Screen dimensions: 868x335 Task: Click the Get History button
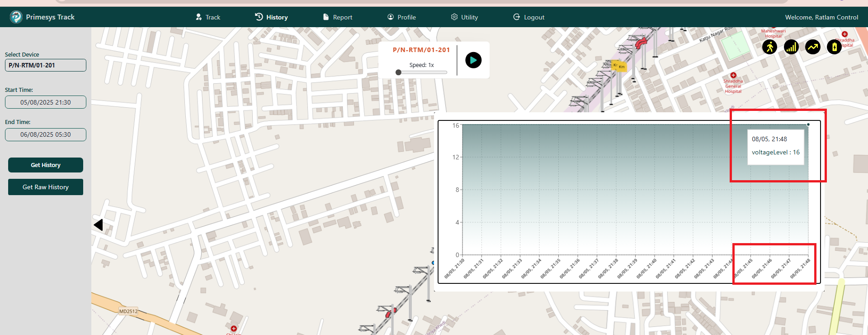pos(45,165)
